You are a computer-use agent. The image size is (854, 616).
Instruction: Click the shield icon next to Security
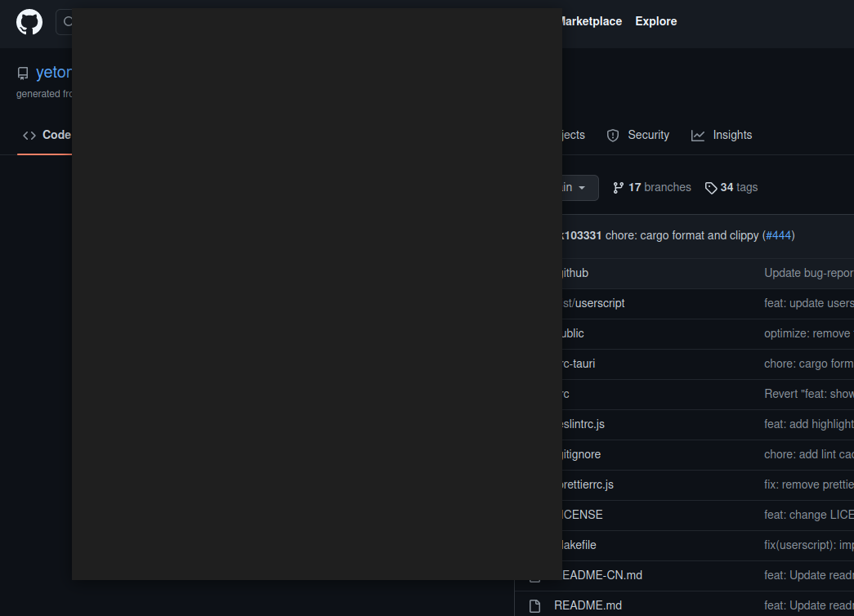tap(613, 135)
